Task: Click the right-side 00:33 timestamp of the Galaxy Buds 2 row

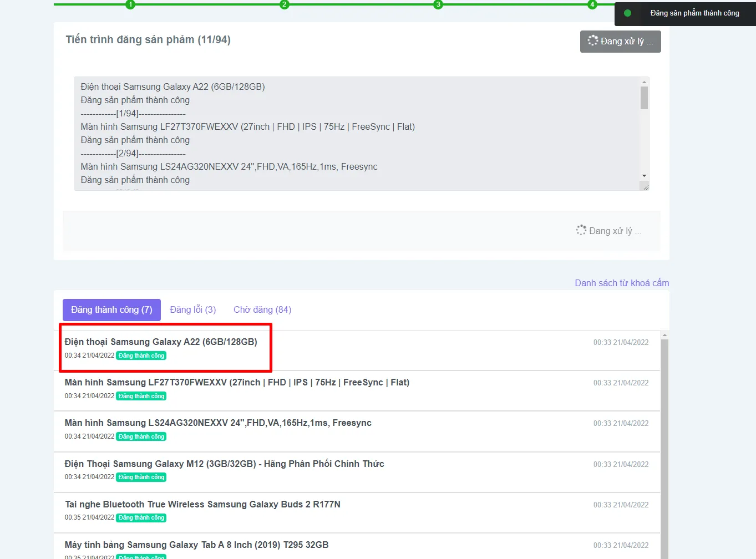Action: [621, 505]
